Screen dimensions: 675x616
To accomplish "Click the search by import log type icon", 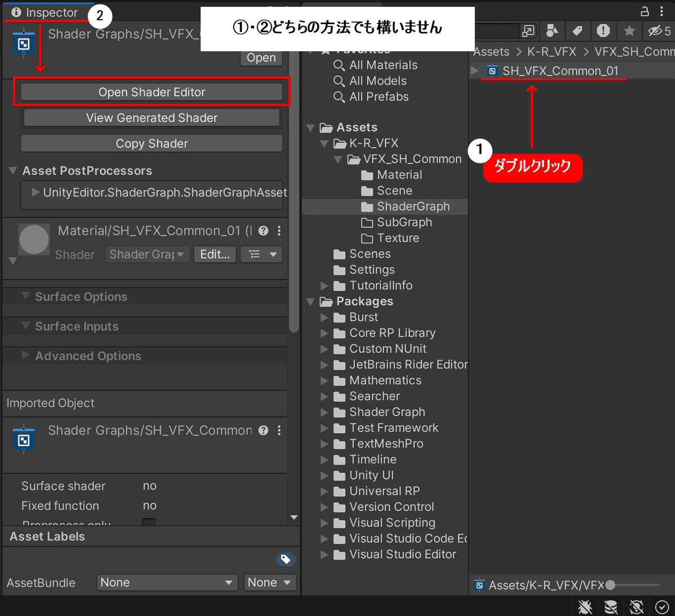I will click(603, 30).
